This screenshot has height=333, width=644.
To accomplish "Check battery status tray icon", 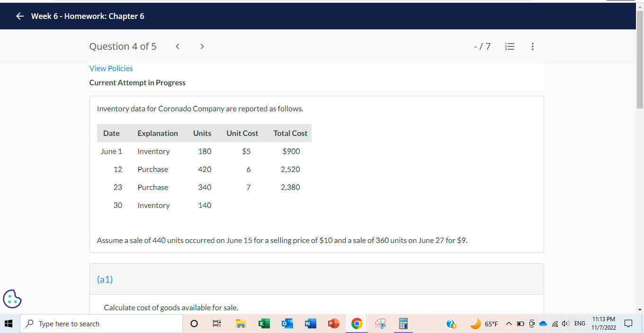I will pos(520,324).
